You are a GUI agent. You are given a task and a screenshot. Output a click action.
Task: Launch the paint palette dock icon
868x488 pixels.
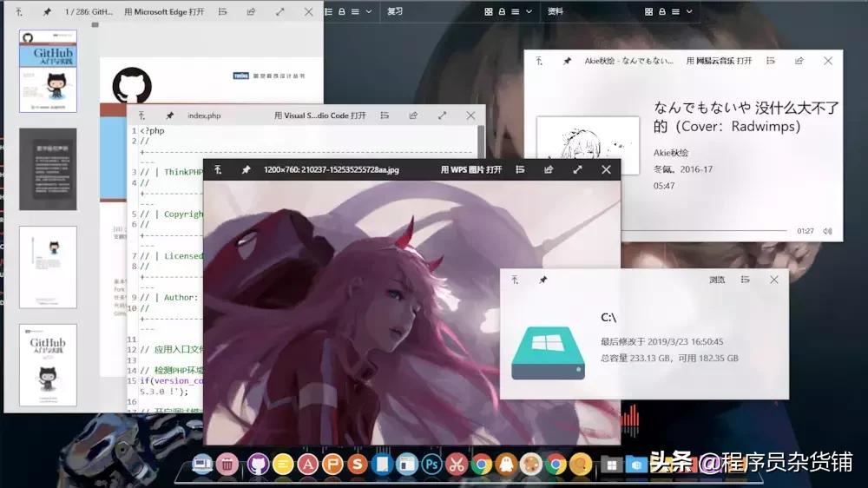click(x=531, y=465)
